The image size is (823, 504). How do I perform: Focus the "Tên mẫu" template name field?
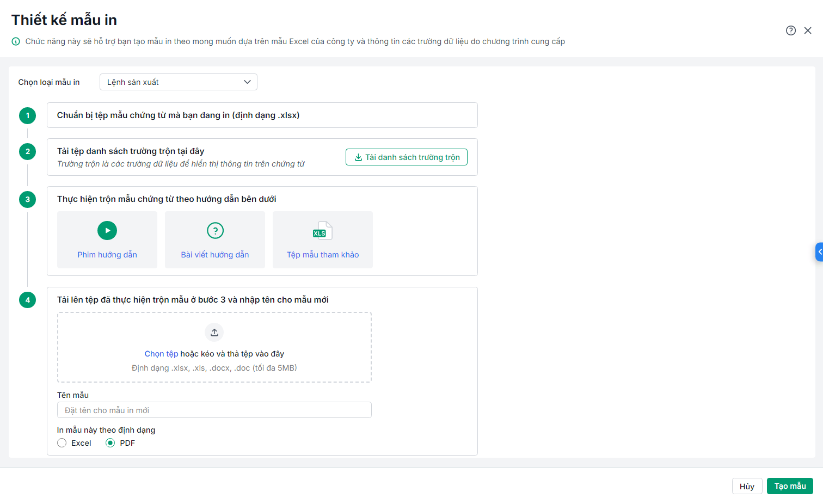(214, 410)
